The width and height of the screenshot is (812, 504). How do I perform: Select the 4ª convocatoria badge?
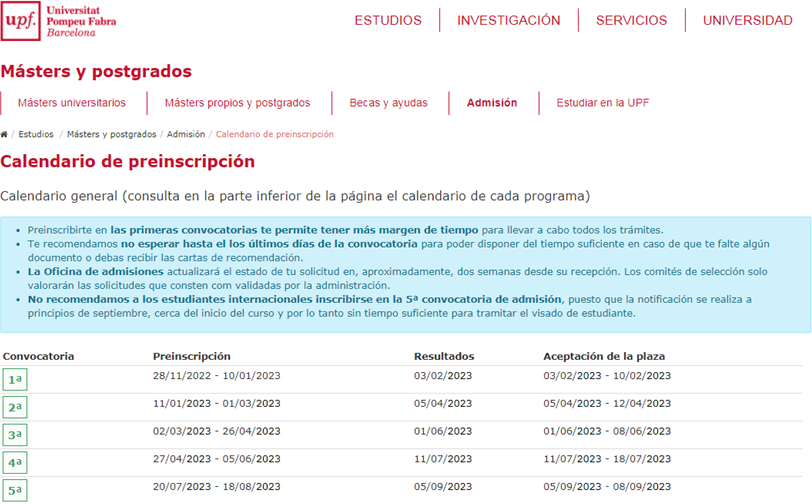[x=14, y=463]
